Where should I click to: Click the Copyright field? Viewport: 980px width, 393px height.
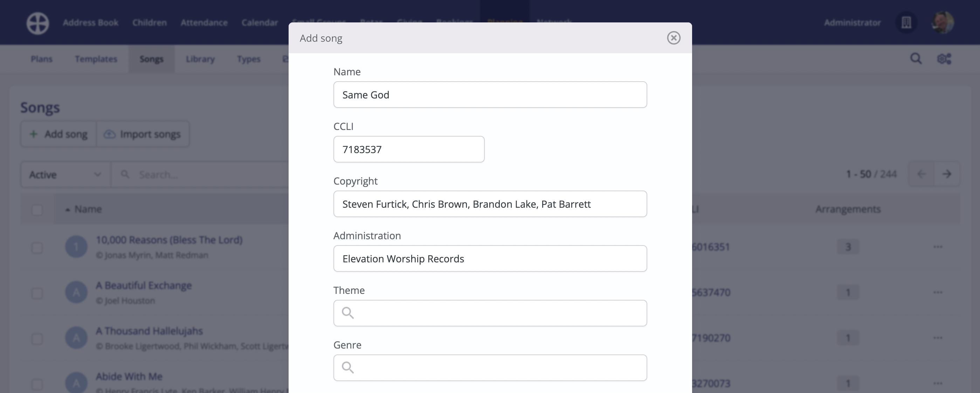click(490, 204)
